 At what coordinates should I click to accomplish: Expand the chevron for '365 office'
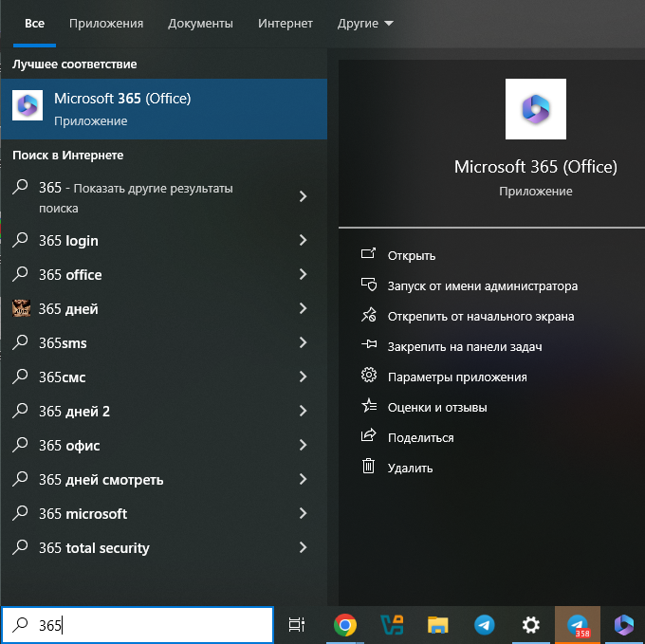[x=304, y=274]
